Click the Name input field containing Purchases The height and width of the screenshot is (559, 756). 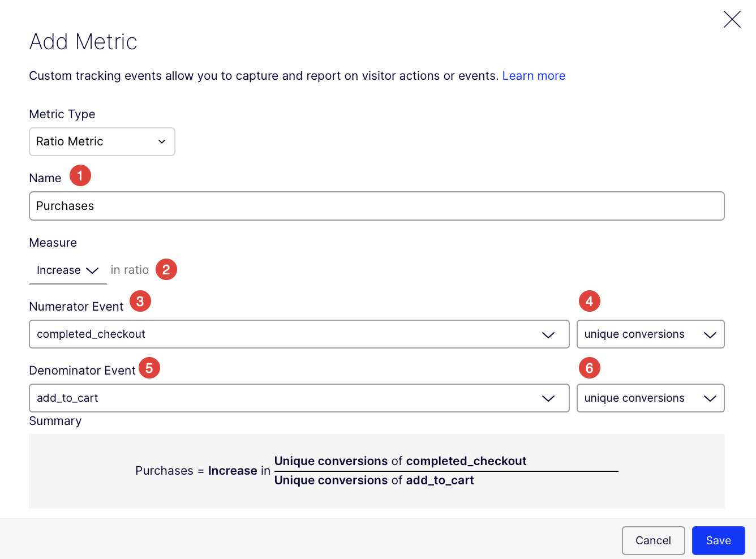click(376, 206)
